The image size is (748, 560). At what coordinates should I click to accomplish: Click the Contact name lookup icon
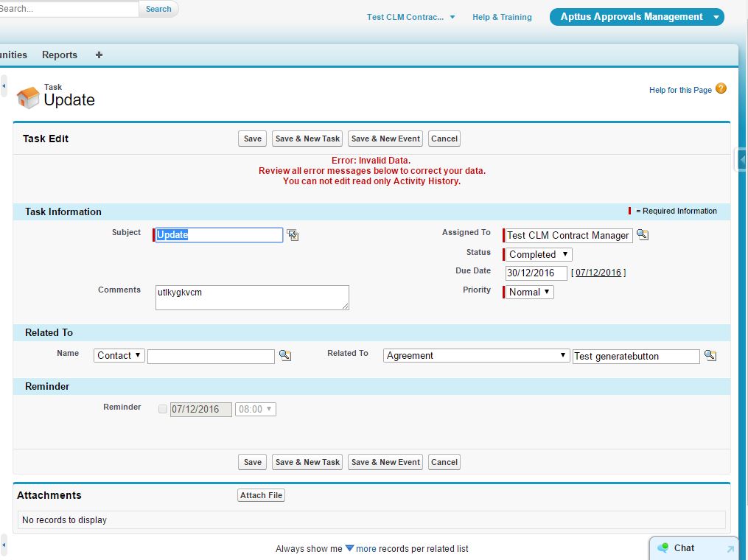285,355
